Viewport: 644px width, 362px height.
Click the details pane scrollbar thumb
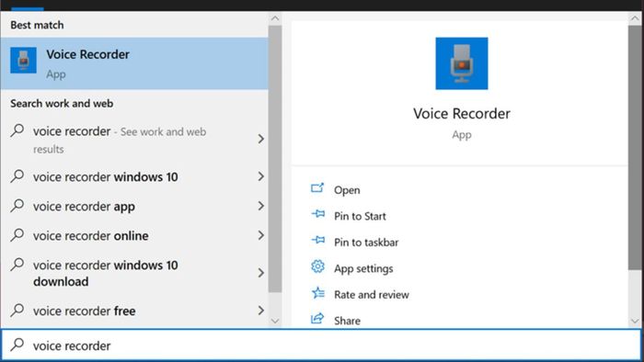pyautogui.click(x=635, y=148)
